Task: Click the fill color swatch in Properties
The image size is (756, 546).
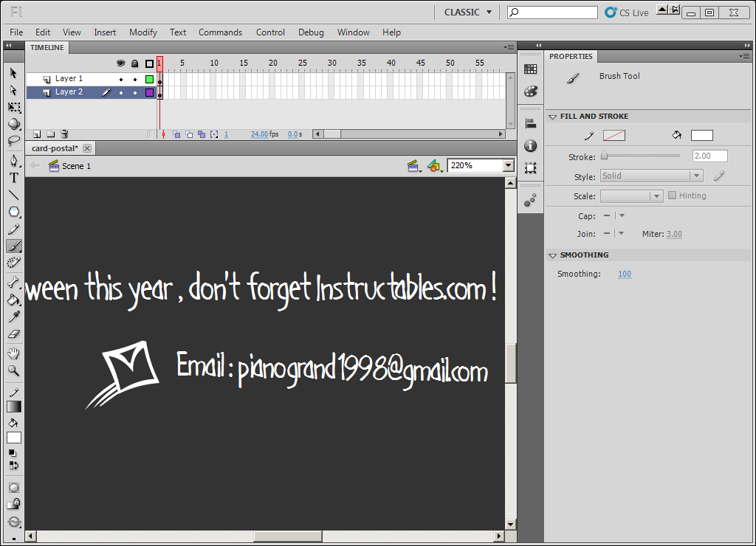Action: pyautogui.click(x=701, y=136)
